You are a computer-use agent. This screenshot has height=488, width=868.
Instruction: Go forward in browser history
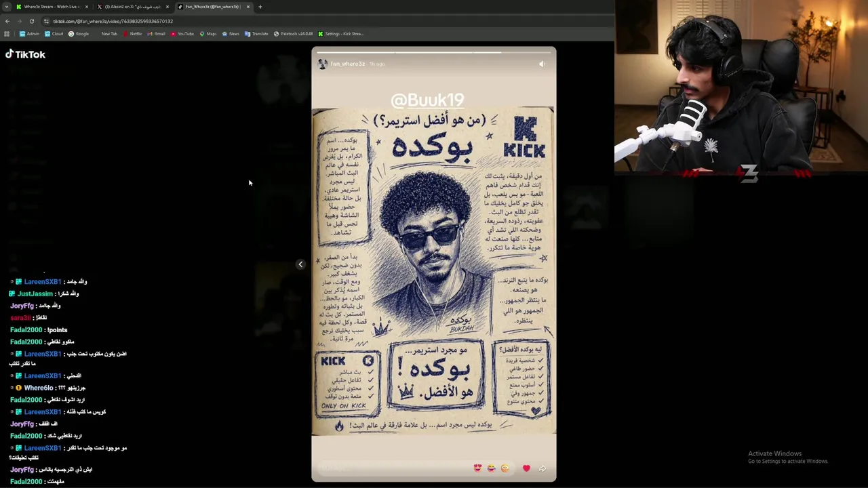coord(19,21)
